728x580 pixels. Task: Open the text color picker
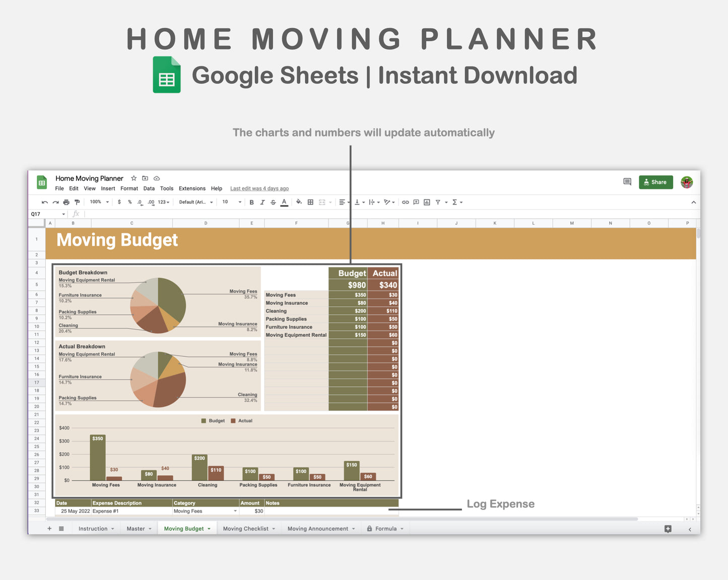[284, 202]
